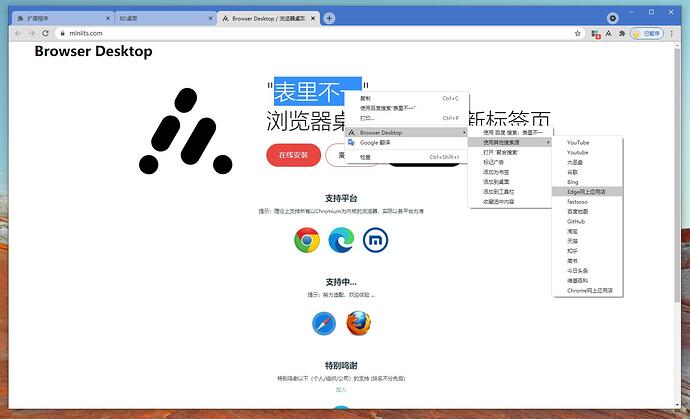Select 使用 百度 搜索：表里不一 submenu item
Image resolution: width=690 pixels, height=419 pixels.
point(511,132)
